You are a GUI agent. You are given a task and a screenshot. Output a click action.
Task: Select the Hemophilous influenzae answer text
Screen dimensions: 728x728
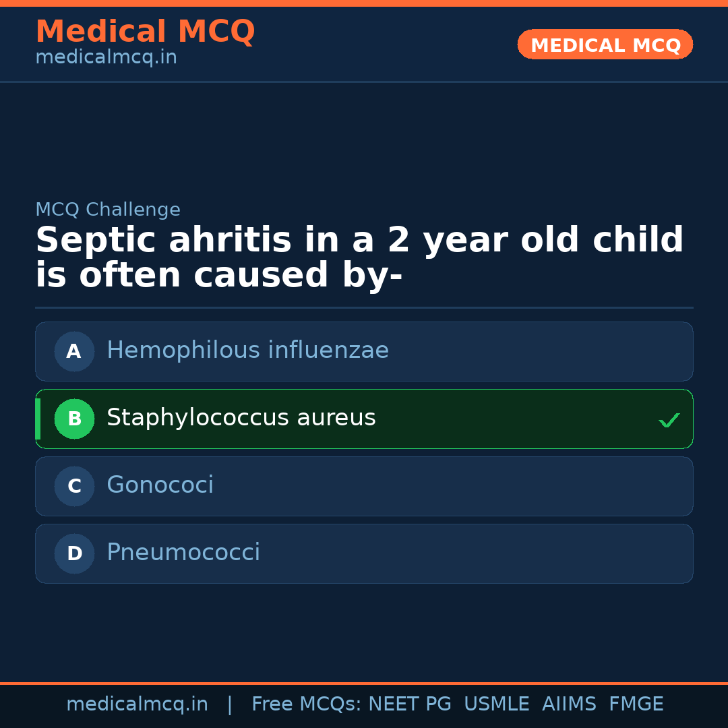click(247, 351)
